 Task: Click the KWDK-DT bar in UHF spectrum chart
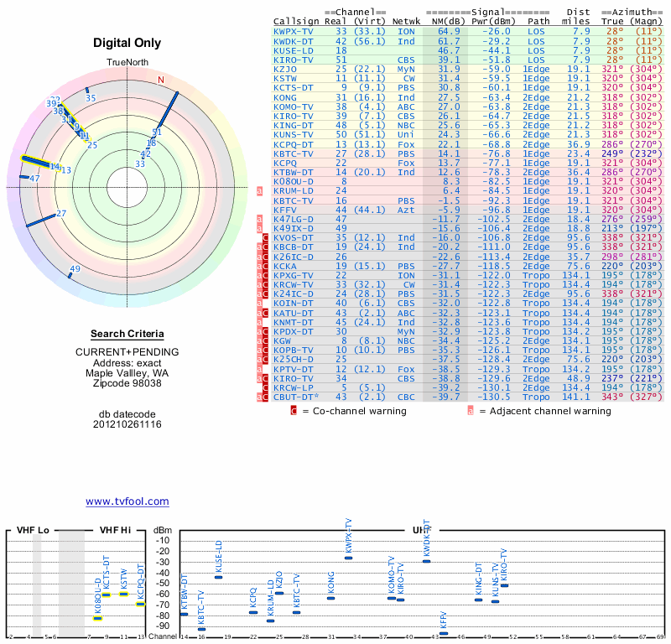click(426, 561)
